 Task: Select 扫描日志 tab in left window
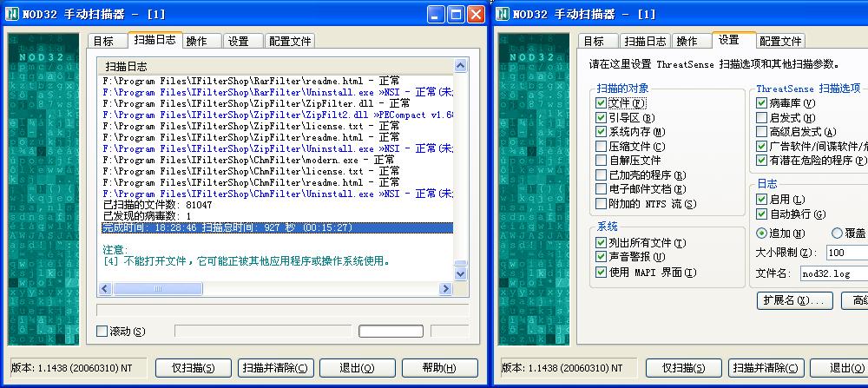coord(155,40)
